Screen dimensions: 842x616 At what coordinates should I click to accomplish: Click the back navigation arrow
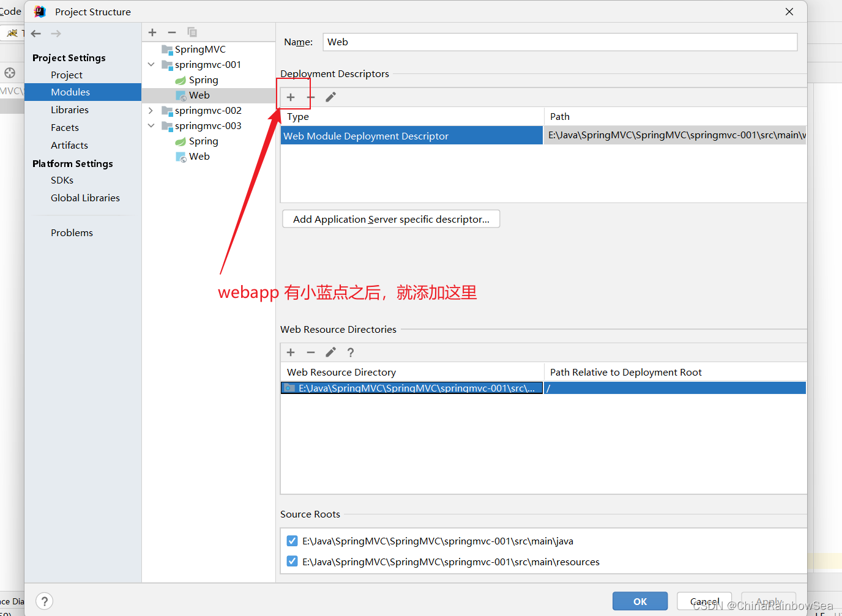(x=36, y=34)
